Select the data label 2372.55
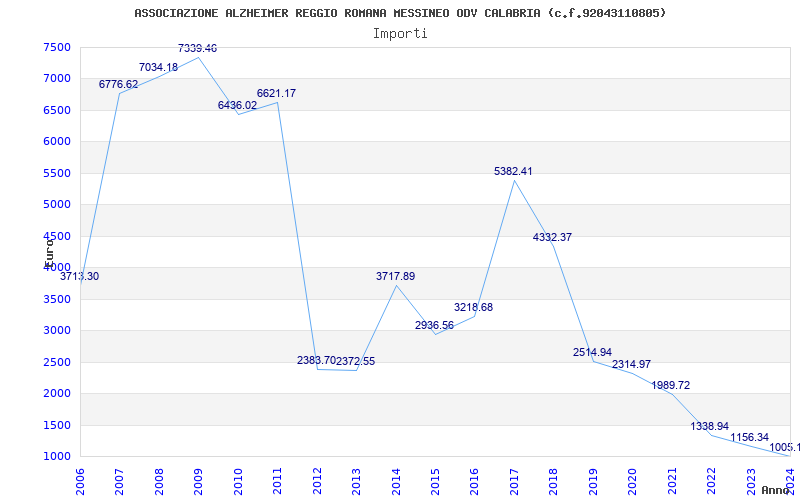Image resolution: width=800 pixels, height=500 pixels. point(355,361)
